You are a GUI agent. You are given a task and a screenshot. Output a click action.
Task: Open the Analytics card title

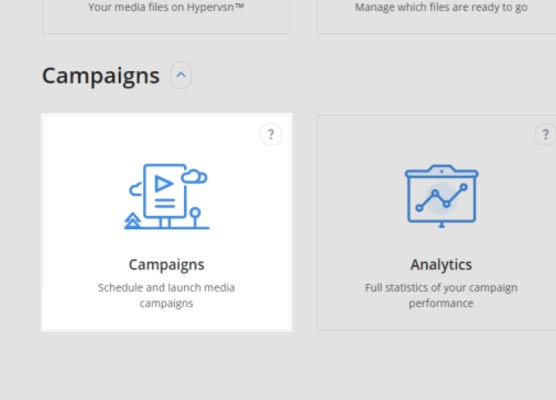pyautogui.click(x=441, y=265)
